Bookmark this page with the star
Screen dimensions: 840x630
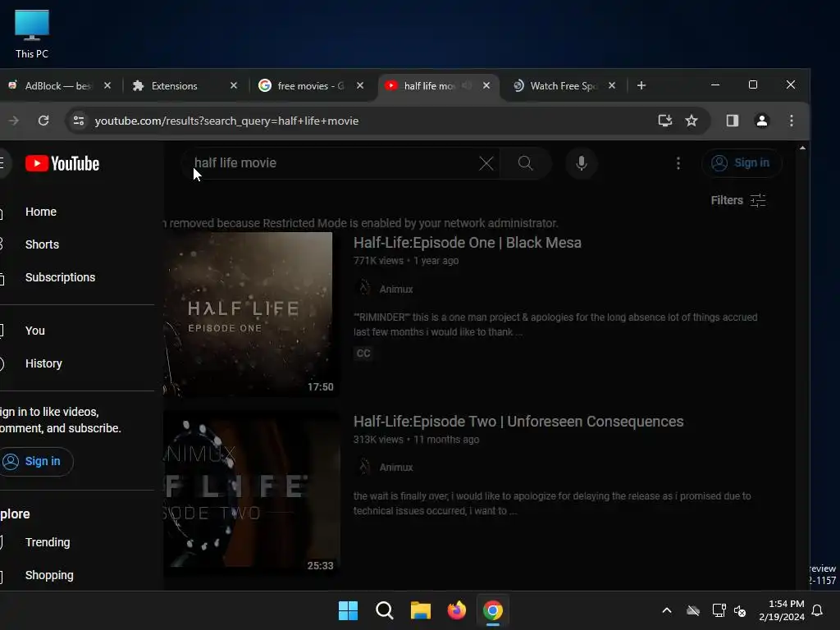tap(692, 121)
